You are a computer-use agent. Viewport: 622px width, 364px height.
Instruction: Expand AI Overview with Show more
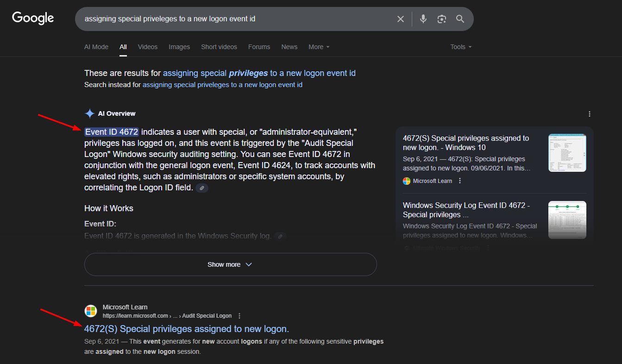(x=230, y=264)
